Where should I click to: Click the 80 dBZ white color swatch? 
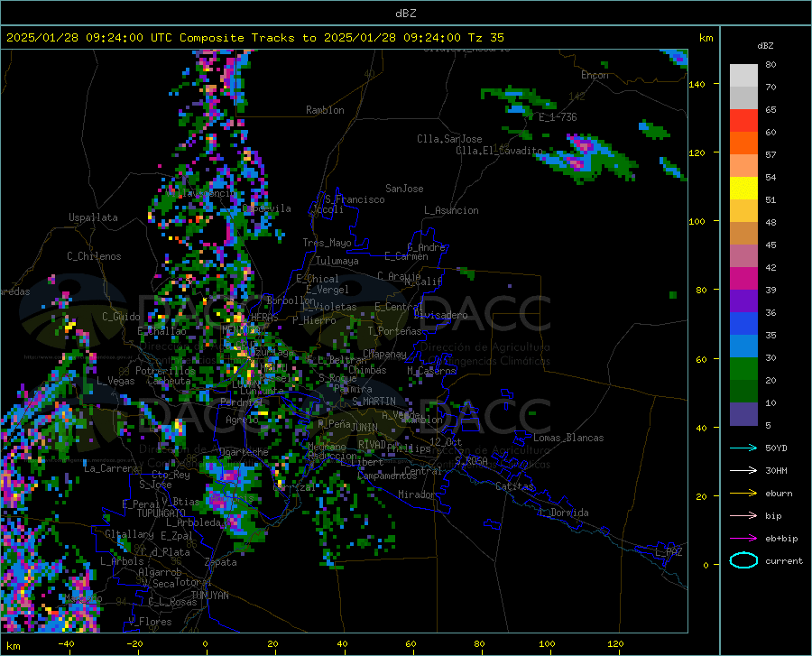pos(743,75)
